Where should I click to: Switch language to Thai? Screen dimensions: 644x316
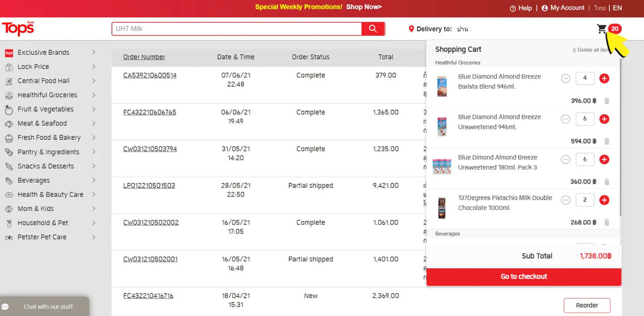[600, 8]
